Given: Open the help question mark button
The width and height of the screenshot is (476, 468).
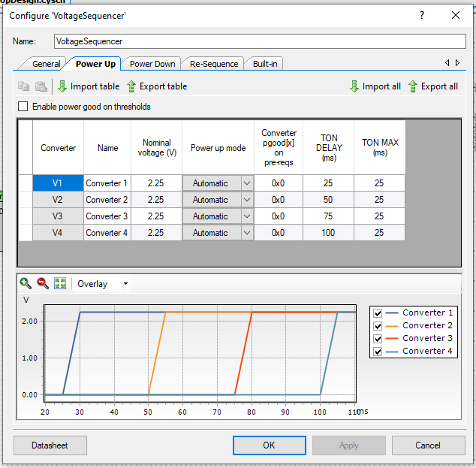Looking at the screenshot, I should coord(422,15).
